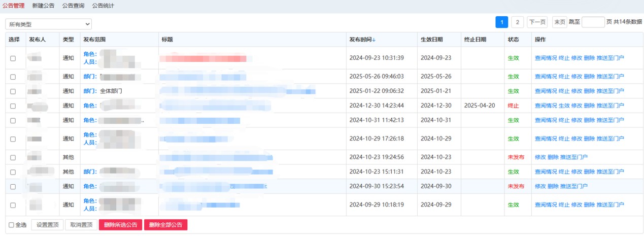Go to the 公告查询 tab

73,6
